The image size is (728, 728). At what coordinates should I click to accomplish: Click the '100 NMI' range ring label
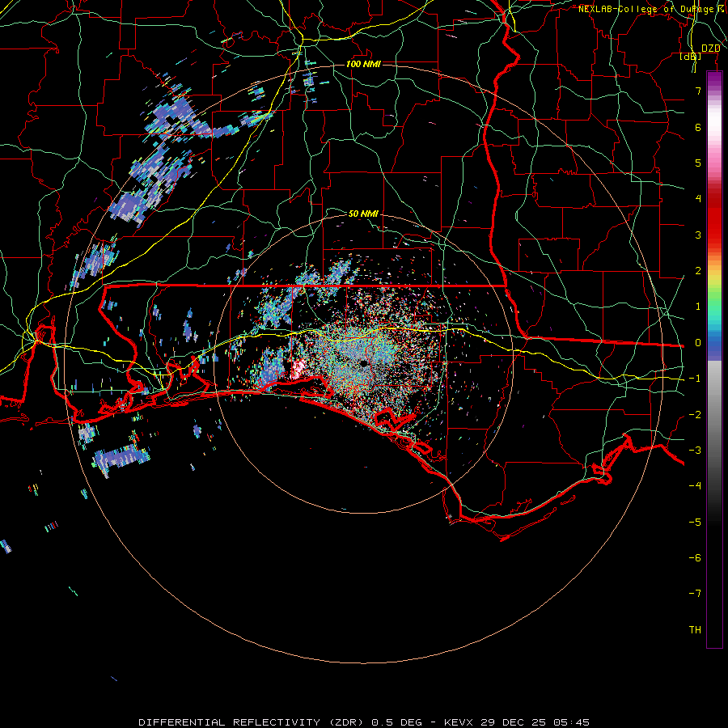363,64
